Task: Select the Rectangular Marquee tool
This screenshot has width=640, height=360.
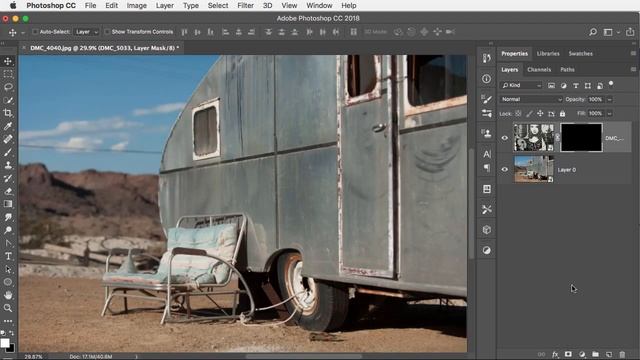Action: tap(8, 74)
